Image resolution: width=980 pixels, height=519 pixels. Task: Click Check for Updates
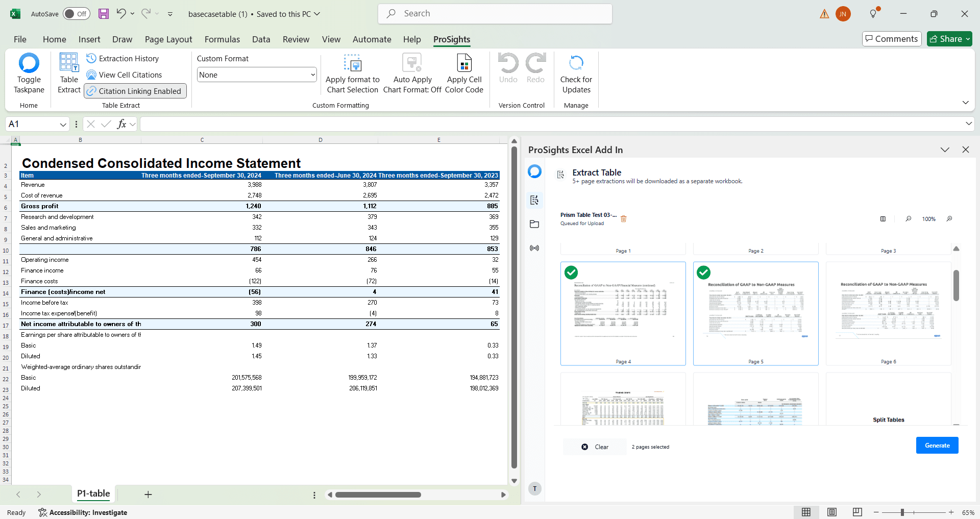click(x=576, y=74)
